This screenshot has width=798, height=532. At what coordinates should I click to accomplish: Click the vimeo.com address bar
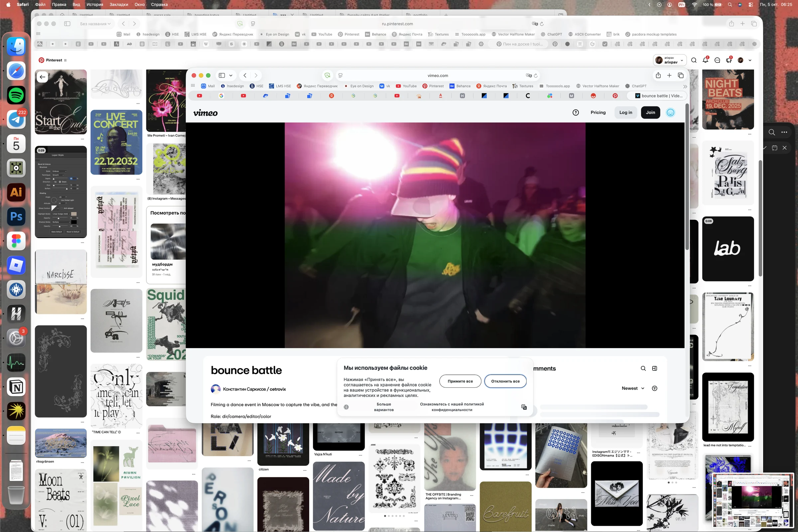[x=438, y=75]
